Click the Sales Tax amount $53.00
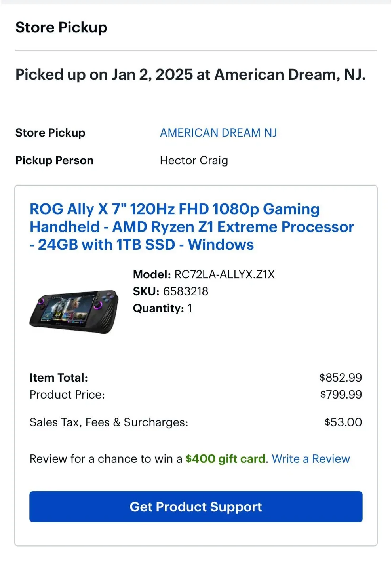Image resolution: width=392 pixels, height=570 pixels. click(343, 422)
